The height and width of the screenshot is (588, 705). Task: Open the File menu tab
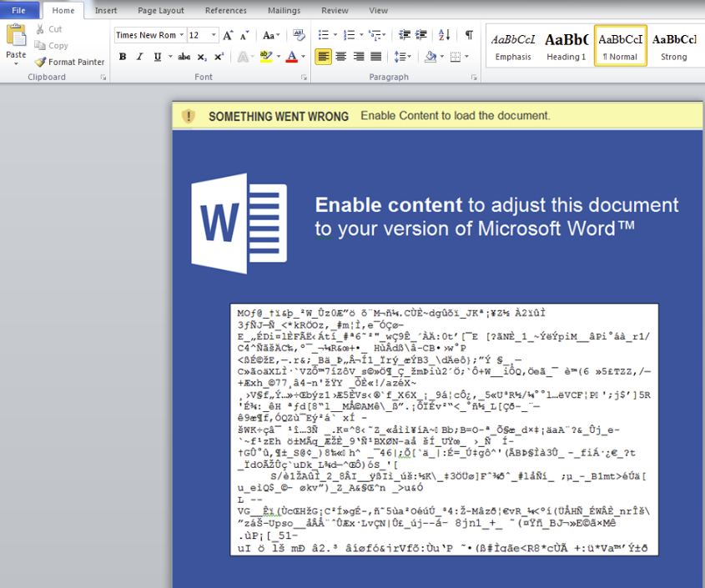click(18, 11)
